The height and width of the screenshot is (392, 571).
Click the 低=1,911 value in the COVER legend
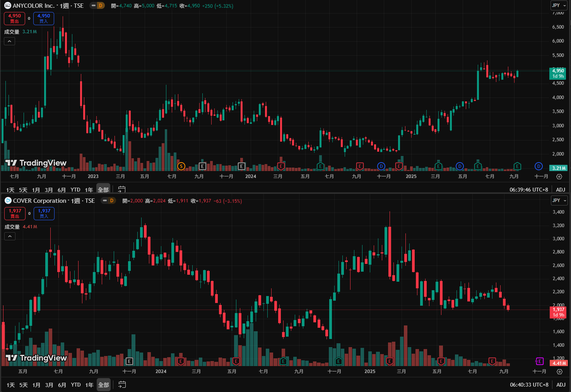coord(178,201)
